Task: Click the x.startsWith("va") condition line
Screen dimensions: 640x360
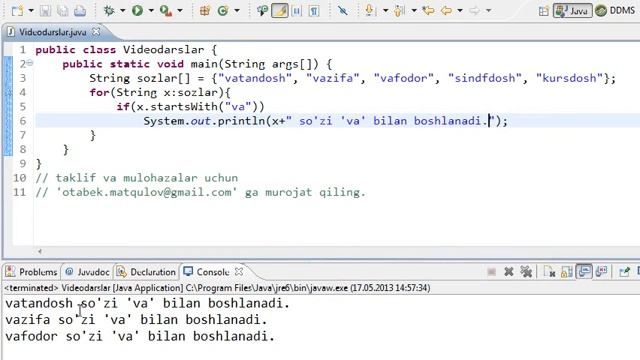Action: pos(190,107)
